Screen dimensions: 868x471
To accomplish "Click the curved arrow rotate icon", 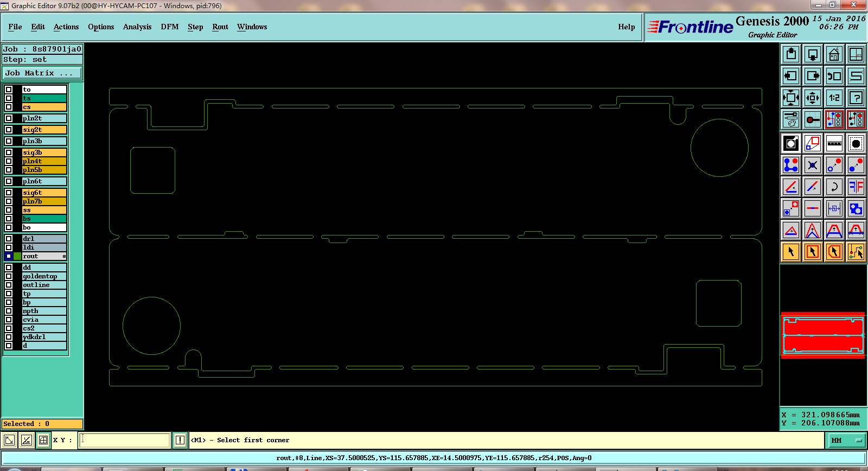I will coord(834,187).
